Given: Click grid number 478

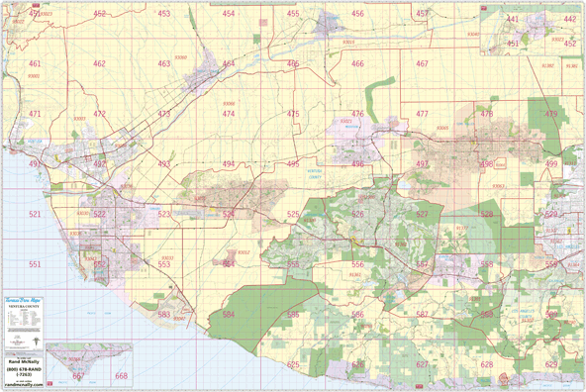Looking at the screenshot, I should coord(487,114).
